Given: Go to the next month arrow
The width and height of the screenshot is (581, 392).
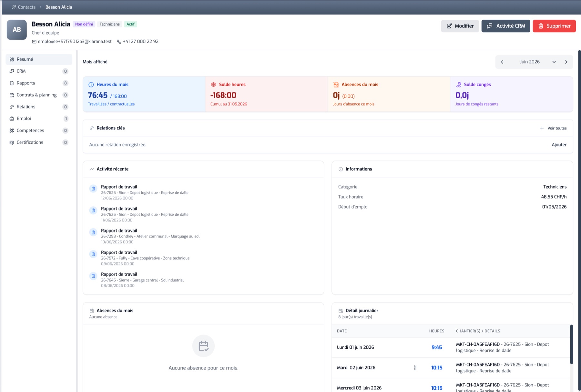Looking at the screenshot, I should pos(566,62).
